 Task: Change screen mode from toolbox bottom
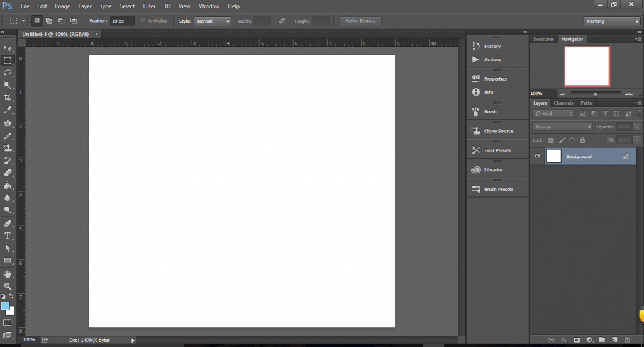coord(8,335)
